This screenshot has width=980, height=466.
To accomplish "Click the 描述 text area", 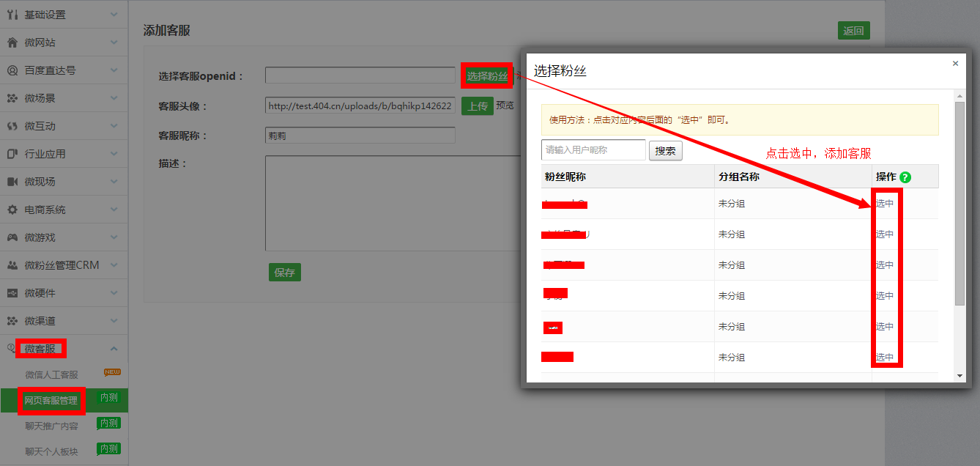I will point(393,204).
